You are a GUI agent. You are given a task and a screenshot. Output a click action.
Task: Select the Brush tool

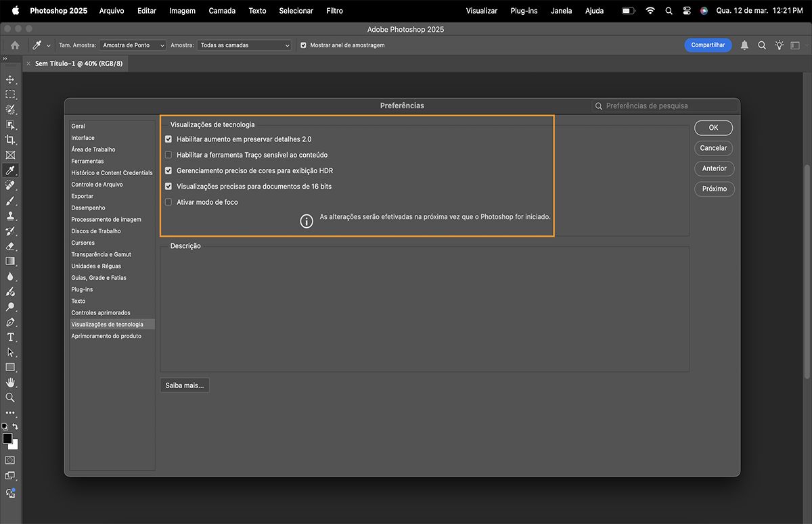pos(10,201)
